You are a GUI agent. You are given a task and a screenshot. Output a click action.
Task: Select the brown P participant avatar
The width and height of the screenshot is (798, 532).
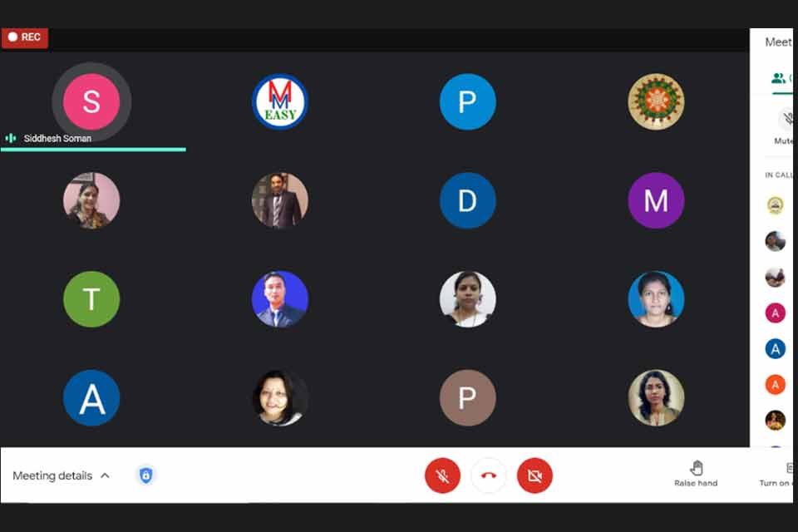click(x=468, y=397)
